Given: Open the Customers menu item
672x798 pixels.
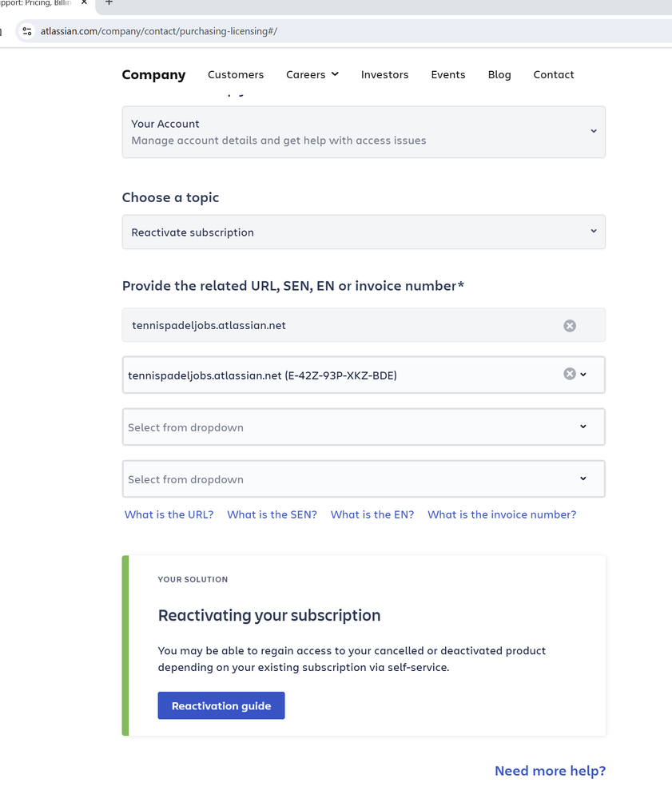Looking at the screenshot, I should [236, 74].
